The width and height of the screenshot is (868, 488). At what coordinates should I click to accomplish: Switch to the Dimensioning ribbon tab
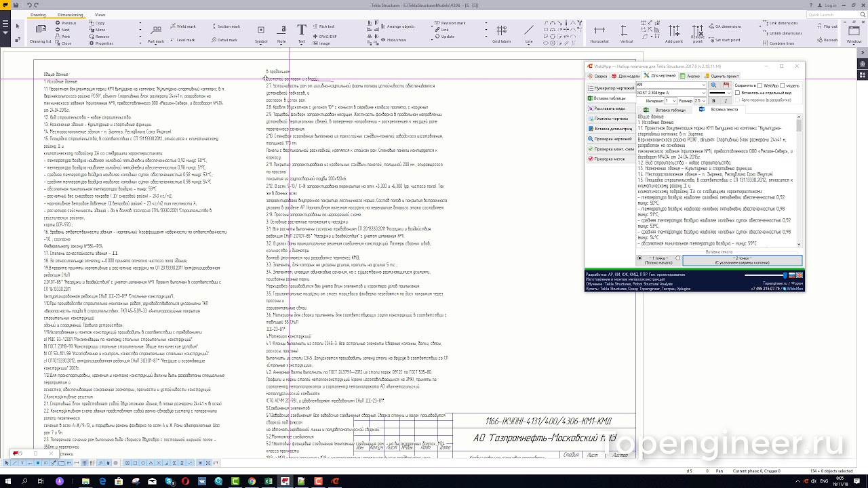70,15
